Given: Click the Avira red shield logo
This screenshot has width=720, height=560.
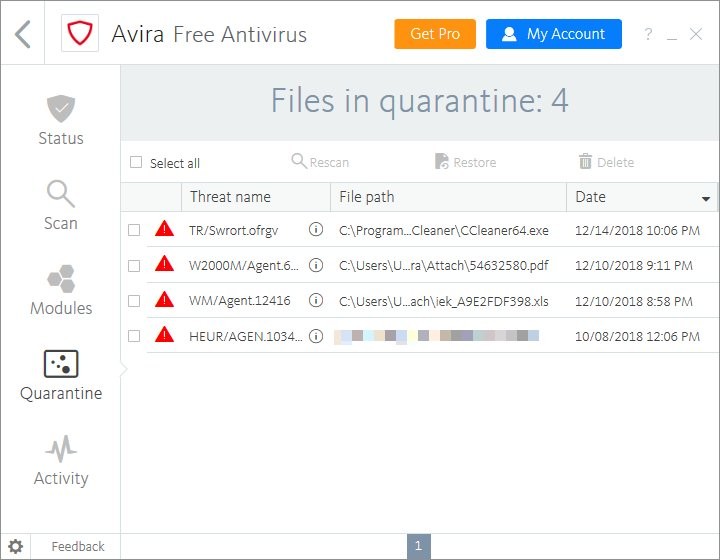Looking at the screenshot, I should coord(80,33).
